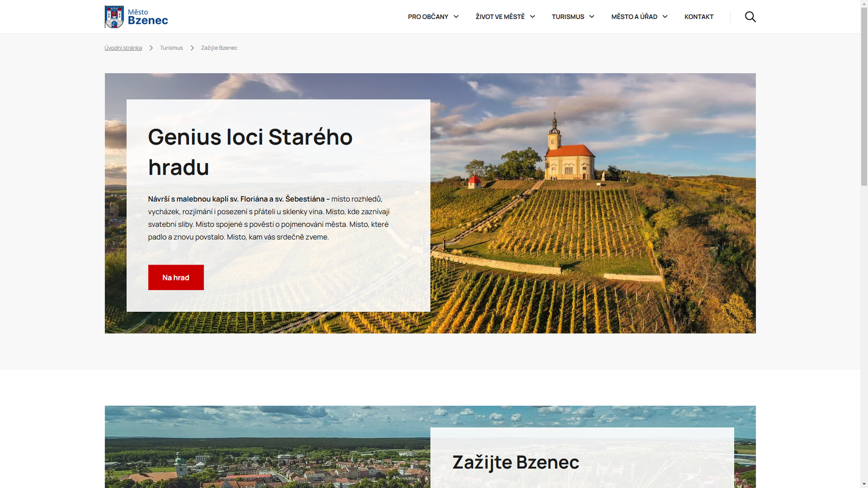Click the Bzenec coat of arms logo
The height and width of the screenshot is (488, 868).
click(x=114, y=17)
